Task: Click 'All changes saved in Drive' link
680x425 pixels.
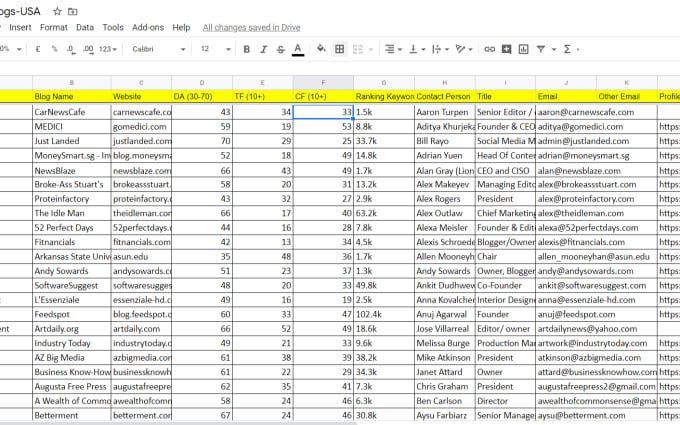Action: [x=252, y=27]
